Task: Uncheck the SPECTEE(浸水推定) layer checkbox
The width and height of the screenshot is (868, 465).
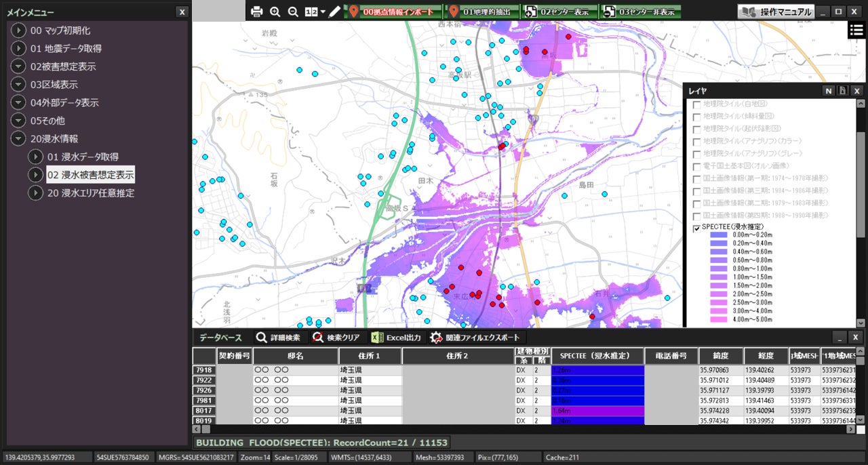Action: pos(696,228)
